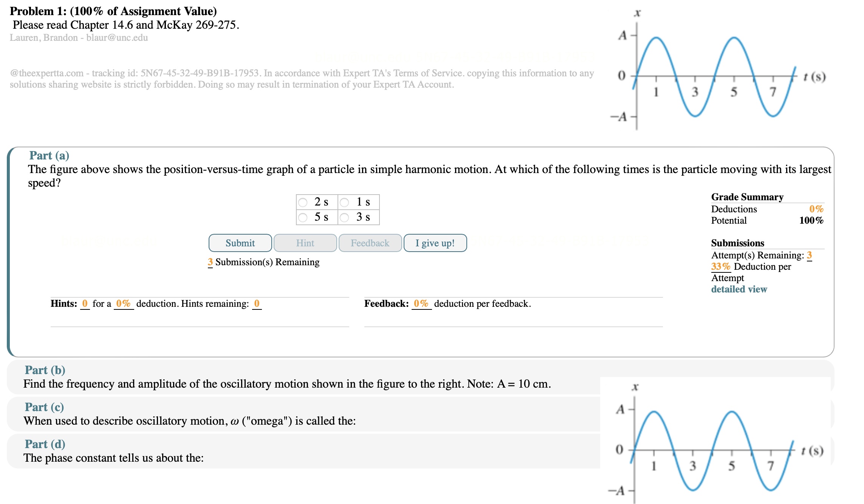Select the 5 s answer option

[x=303, y=217]
